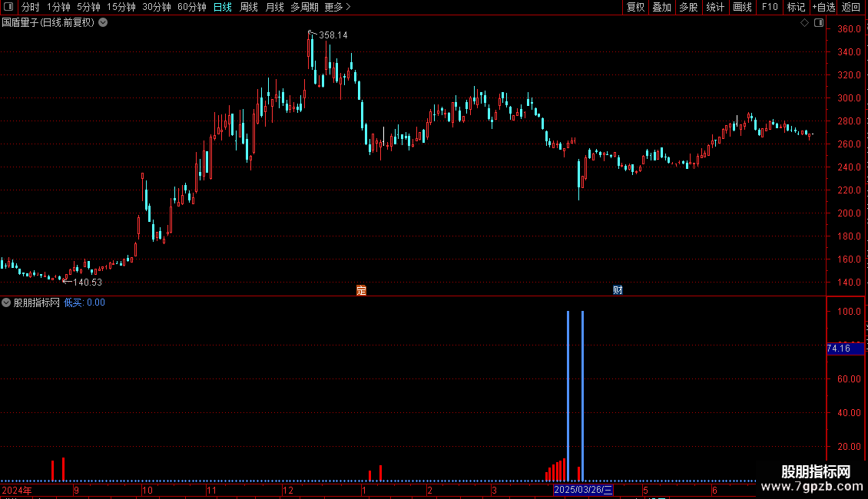
Task: Select the 60分钟 period tab
Action: pyautogui.click(x=191, y=7)
